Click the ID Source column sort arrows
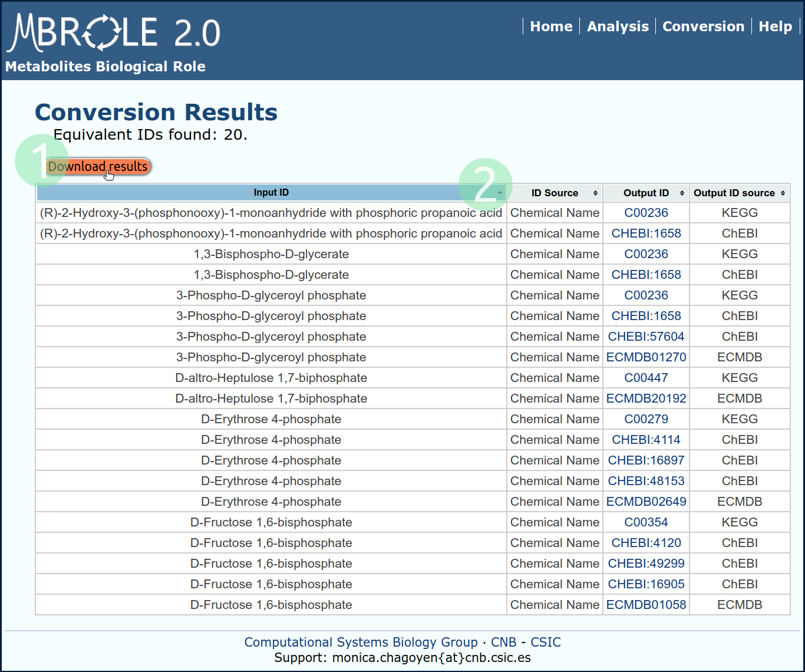805x672 pixels. pos(595,193)
